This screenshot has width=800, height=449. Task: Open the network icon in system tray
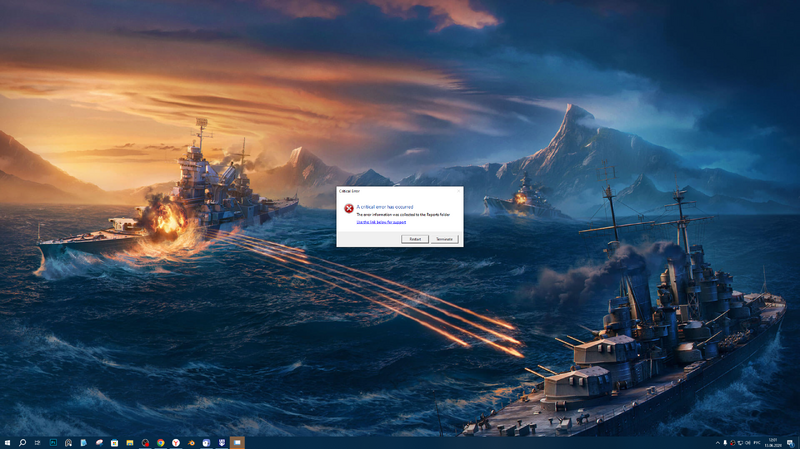(740, 443)
